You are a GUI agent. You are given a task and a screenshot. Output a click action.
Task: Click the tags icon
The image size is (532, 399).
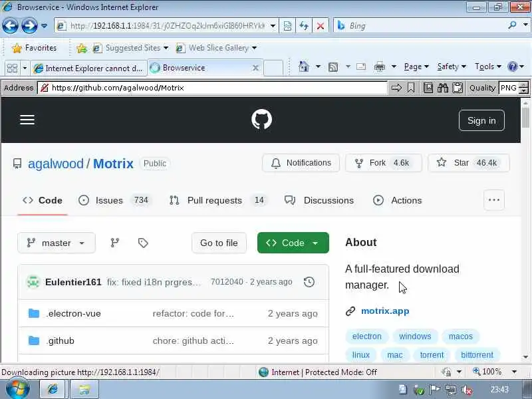tap(143, 243)
